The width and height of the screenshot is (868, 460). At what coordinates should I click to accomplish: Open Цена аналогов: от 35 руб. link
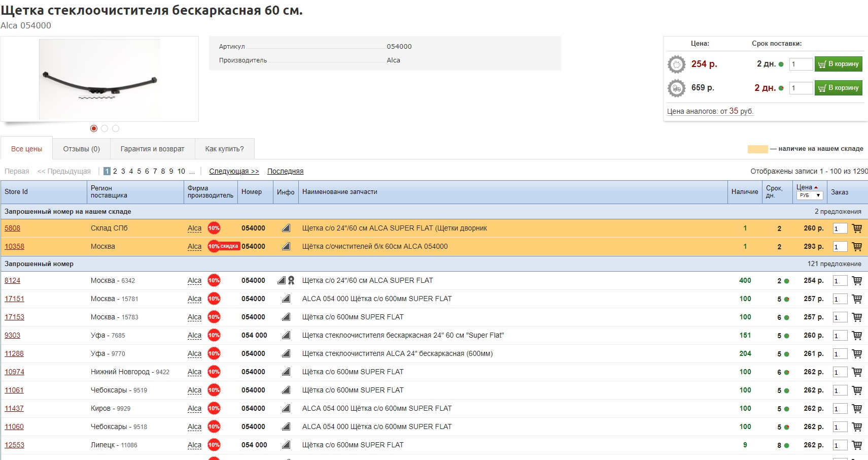click(710, 111)
